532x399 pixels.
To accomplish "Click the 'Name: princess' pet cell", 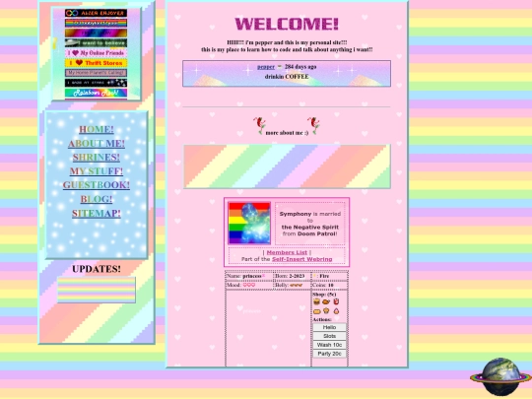I will pos(249,276).
